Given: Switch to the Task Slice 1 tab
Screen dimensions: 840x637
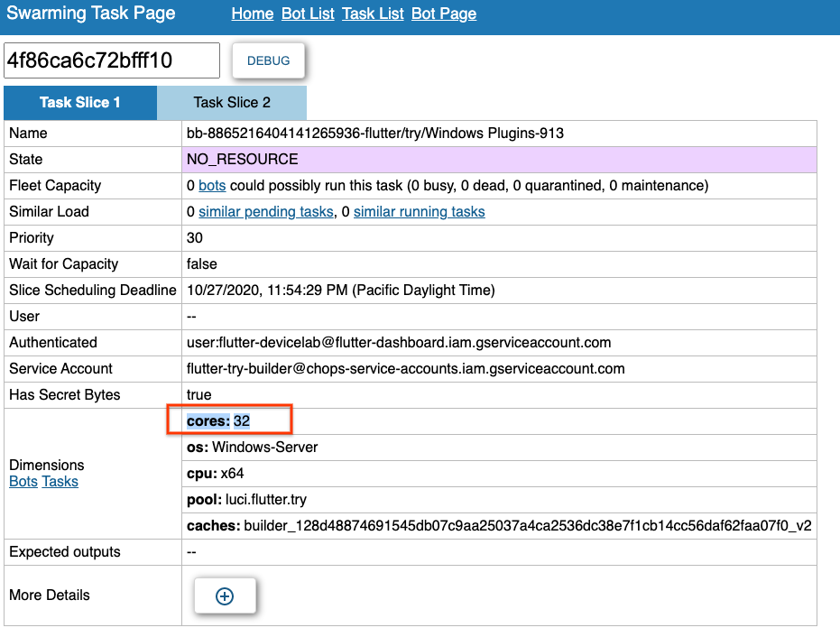Looking at the screenshot, I should tap(79, 103).
